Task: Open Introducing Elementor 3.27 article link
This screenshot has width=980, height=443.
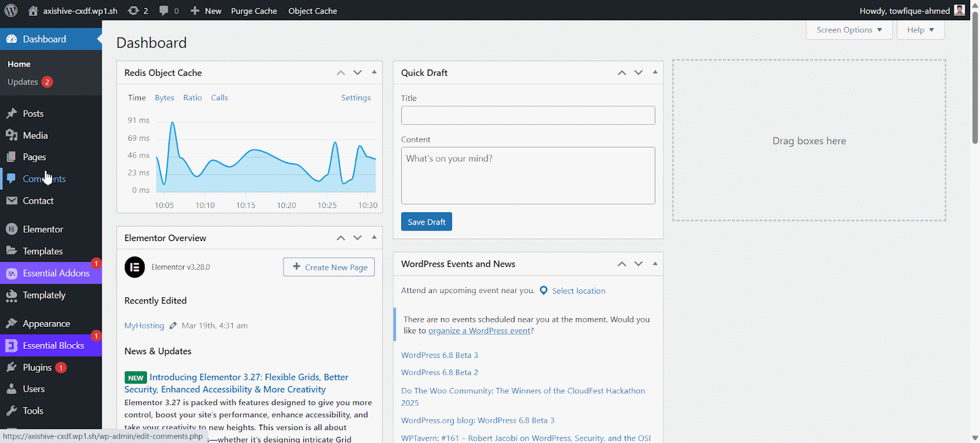Action: click(x=236, y=383)
